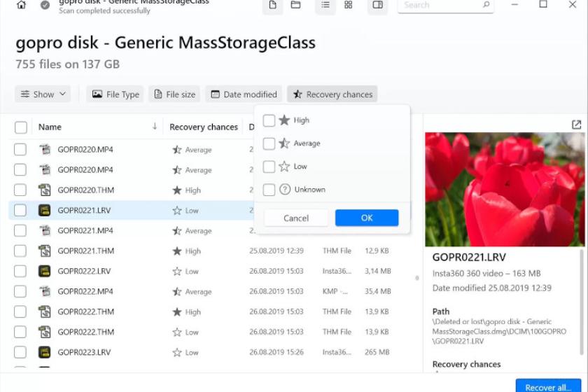Open preview in external window icon
The image size is (588, 392).
click(x=576, y=125)
